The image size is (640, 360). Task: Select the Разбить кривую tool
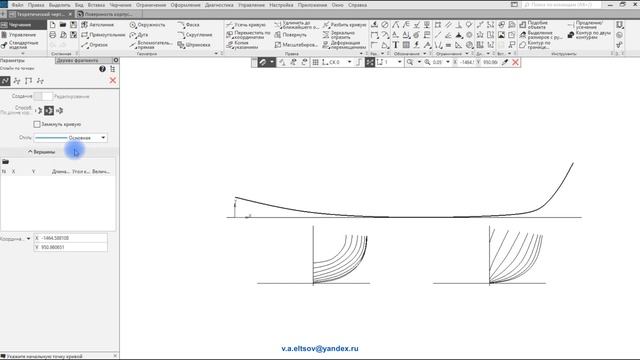345,25
